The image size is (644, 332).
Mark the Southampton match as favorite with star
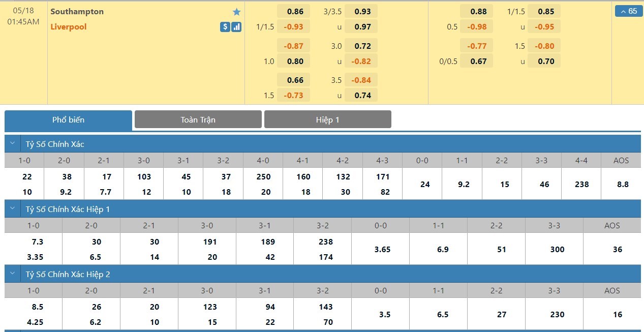pos(236,12)
